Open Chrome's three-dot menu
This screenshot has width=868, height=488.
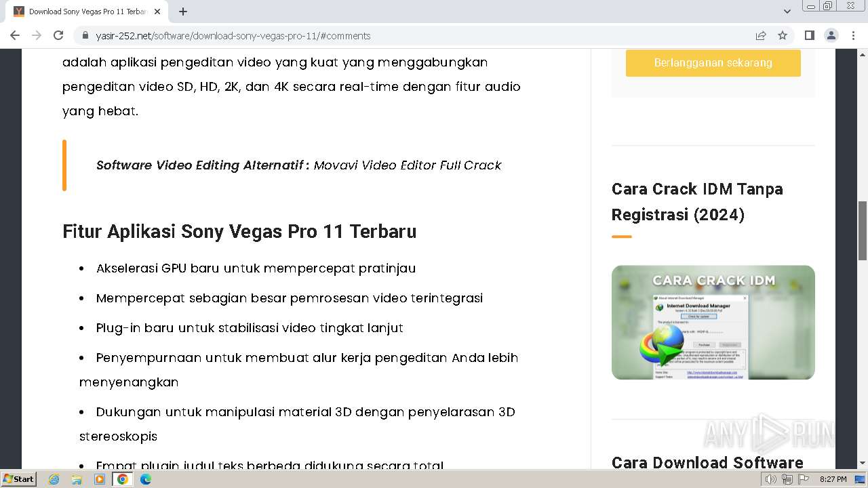coord(853,35)
